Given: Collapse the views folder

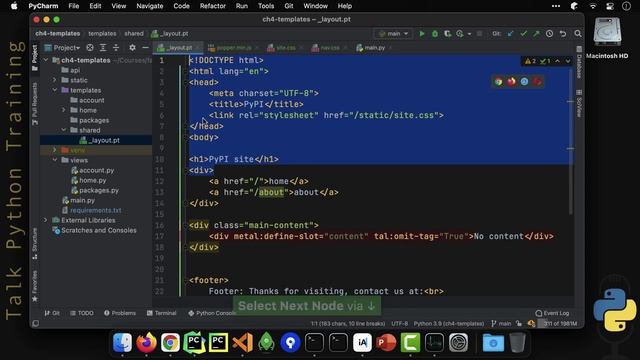Looking at the screenshot, I should click(55, 160).
